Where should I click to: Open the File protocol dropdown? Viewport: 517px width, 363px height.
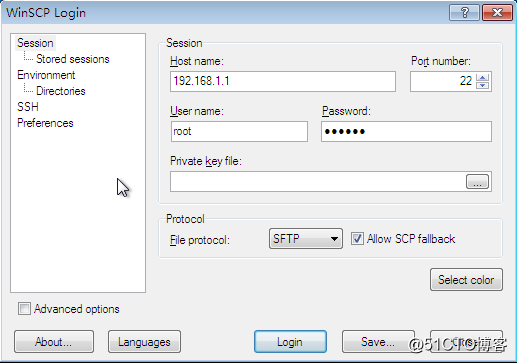coord(306,239)
